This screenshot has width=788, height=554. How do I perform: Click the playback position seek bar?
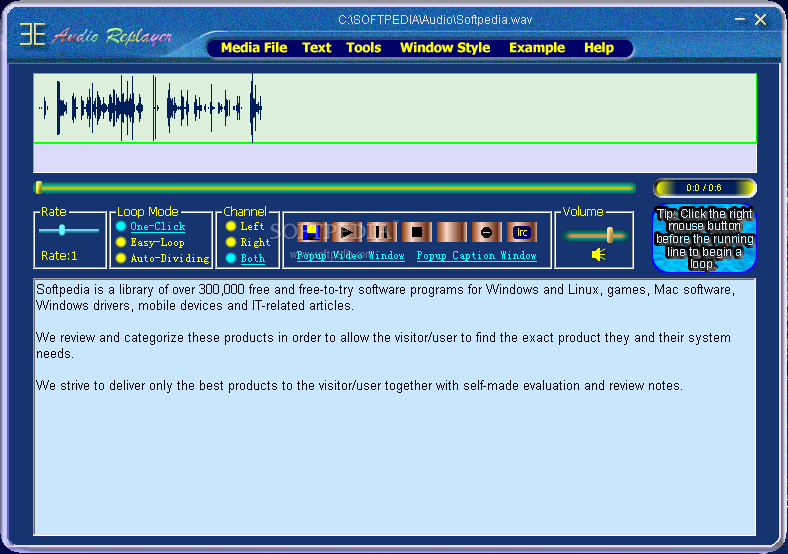[335, 188]
